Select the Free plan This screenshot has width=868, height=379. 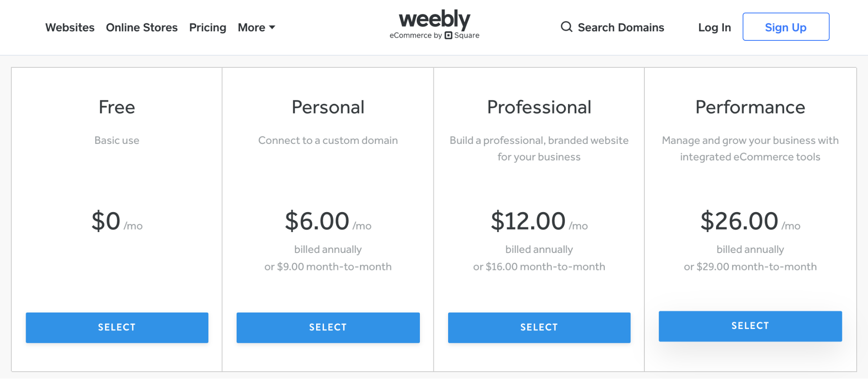[x=117, y=327]
